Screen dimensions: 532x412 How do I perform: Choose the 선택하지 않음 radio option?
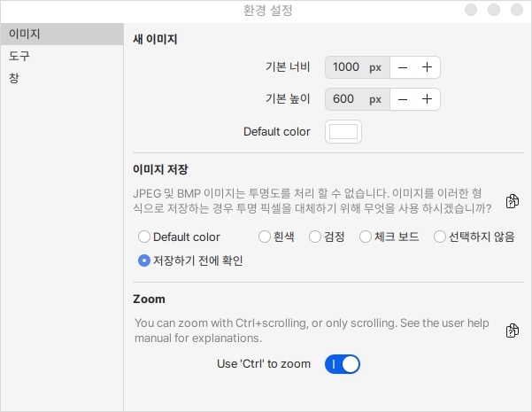pyautogui.click(x=440, y=237)
